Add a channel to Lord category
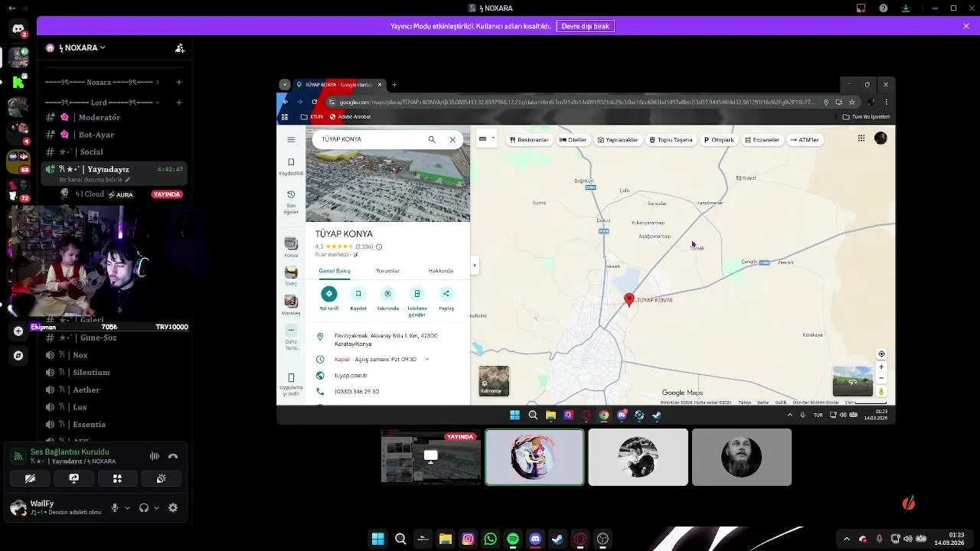 click(x=179, y=103)
